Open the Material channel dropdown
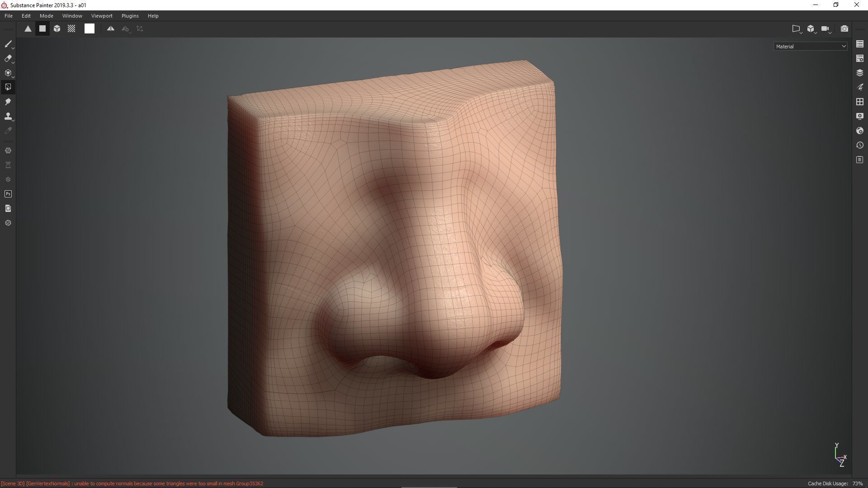The image size is (868, 488). point(810,46)
